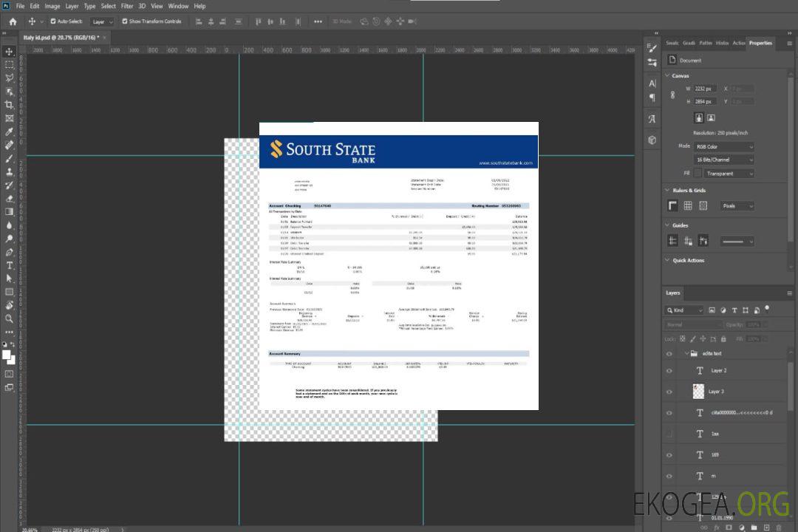
Task: Click the delete layer trash icon
Action: [779, 528]
